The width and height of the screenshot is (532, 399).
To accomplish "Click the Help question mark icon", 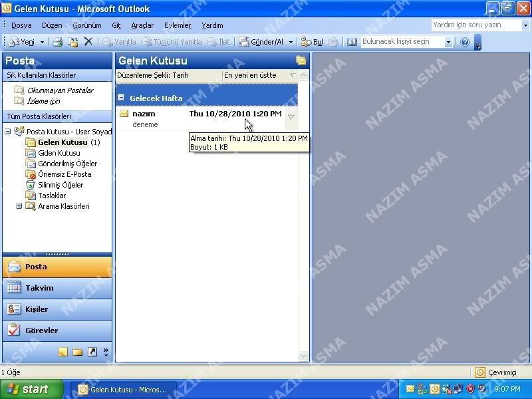I will pyautogui.click(x=465, y=42).
